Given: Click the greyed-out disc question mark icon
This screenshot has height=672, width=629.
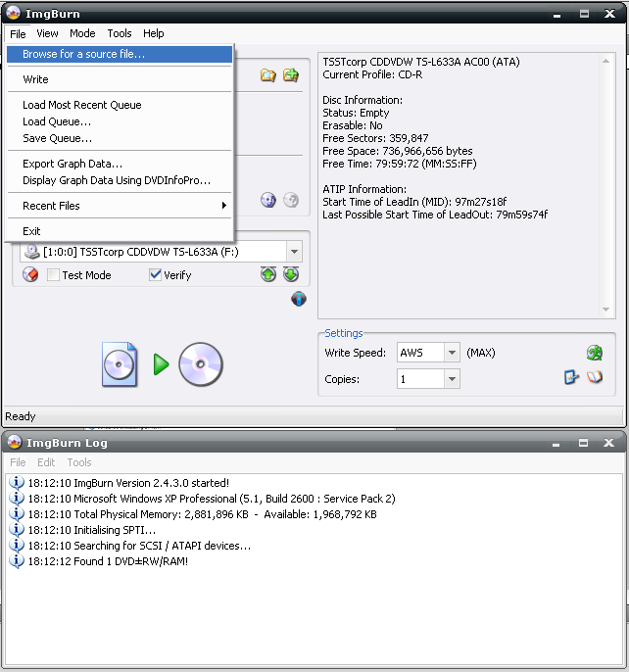Looking at the screenshot, I should click(x=291, y=200).
